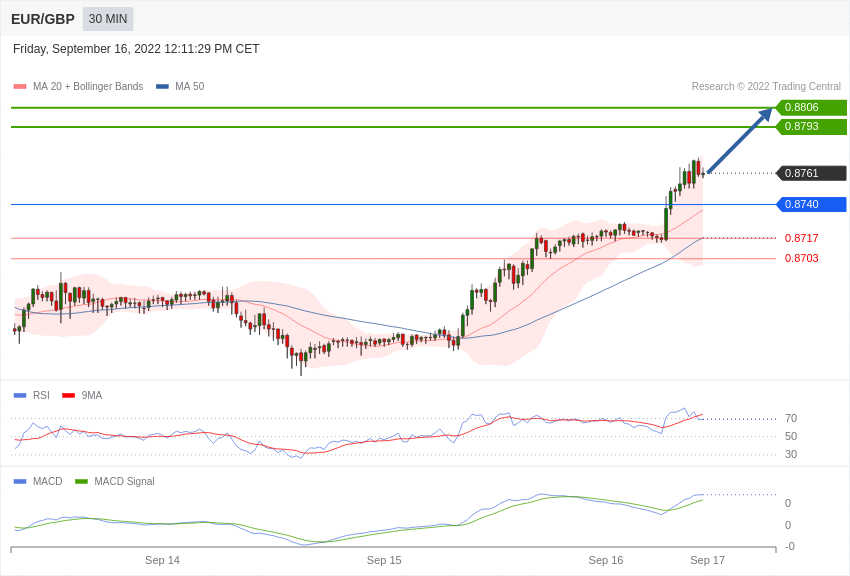Viewport: 850px width, 576px height.
Task: Click Research © 2022 Trading Central credit
Action: click(x=766, y=87)
